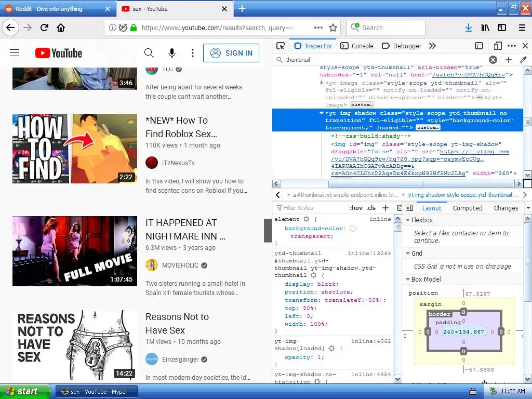Open YouTube settings three-dot menu

[193, 53]
